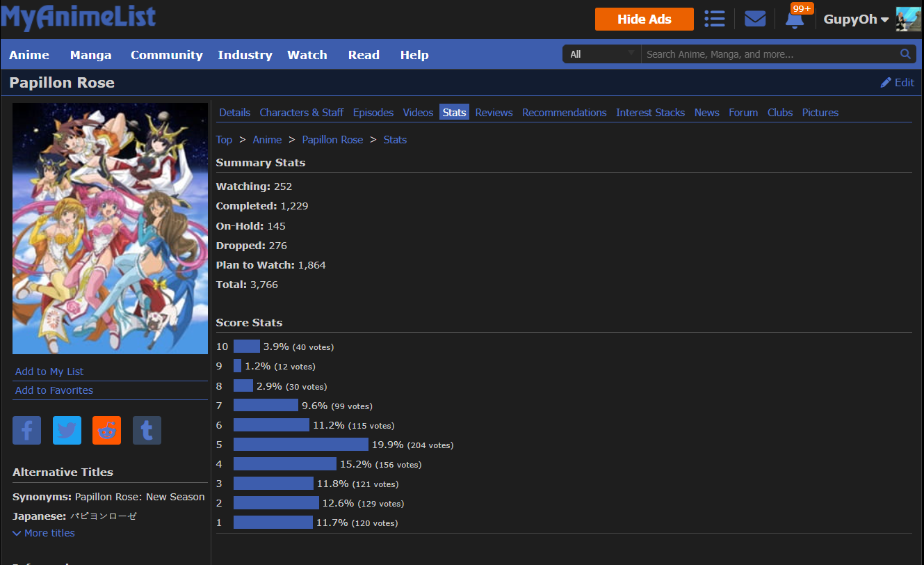This screenshot has height=565, width=924.
Task: Open the messages envelope icon
Action: point(754,19)
